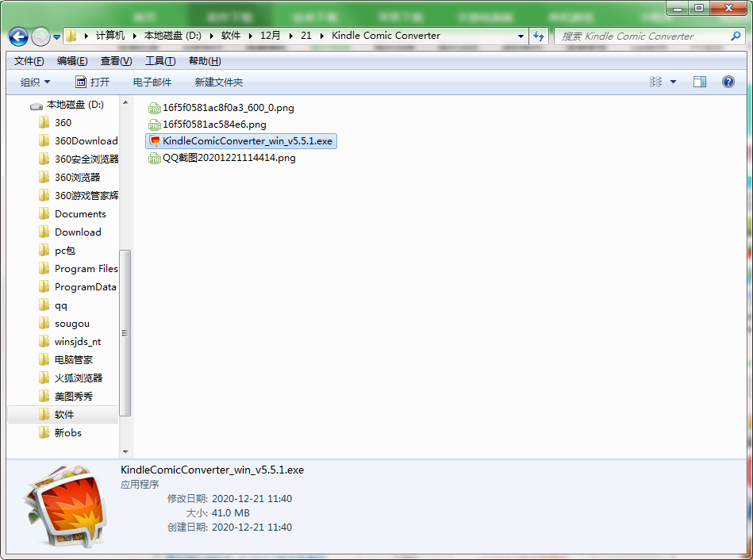The width and height of the screenshot is (753, 560).
Task: Click the tree scrollbar down arrow
Action: point(125,452)
